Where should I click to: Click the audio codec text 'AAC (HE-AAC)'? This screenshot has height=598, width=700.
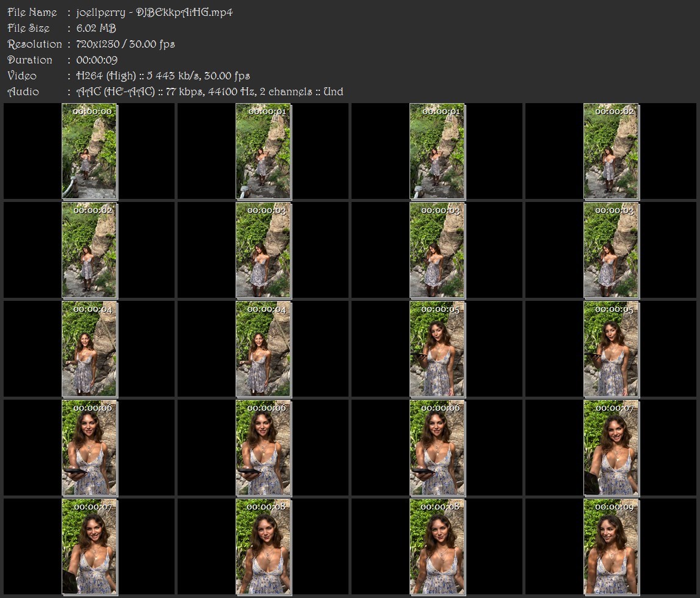(115, 92)
